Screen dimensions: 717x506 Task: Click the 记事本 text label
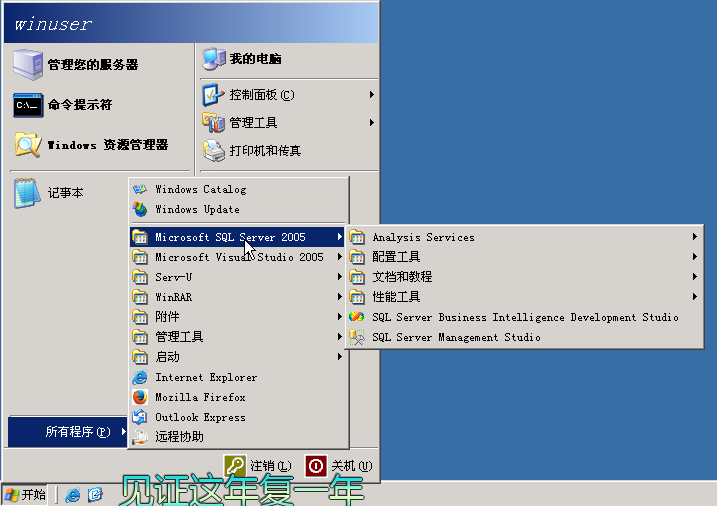[x=65, y=193]
